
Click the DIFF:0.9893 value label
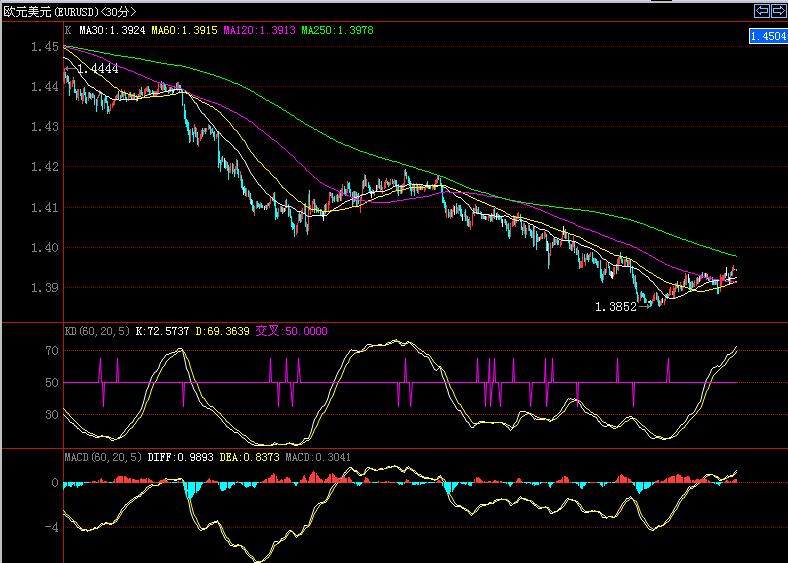coord(180,456)
